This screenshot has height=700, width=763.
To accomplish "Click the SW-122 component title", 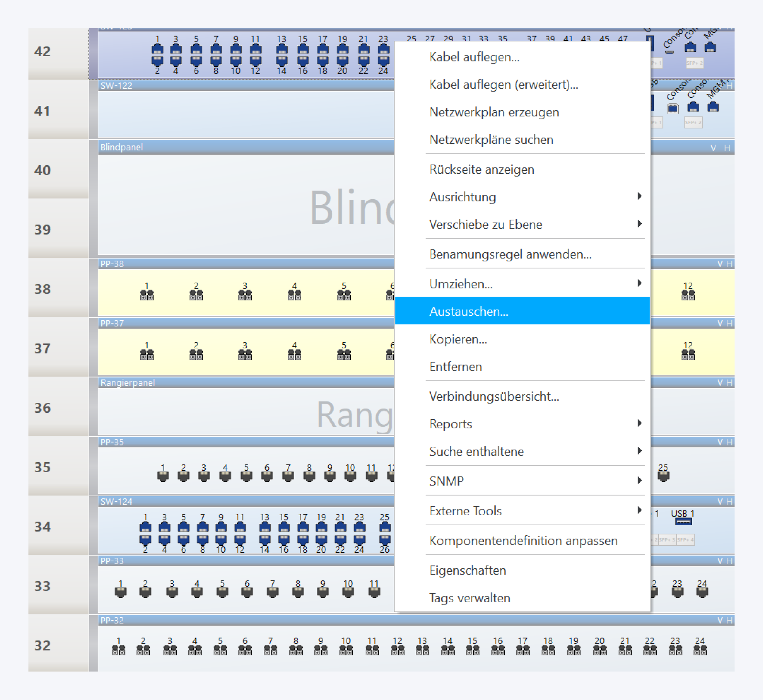I will click(x=116, y=86).
